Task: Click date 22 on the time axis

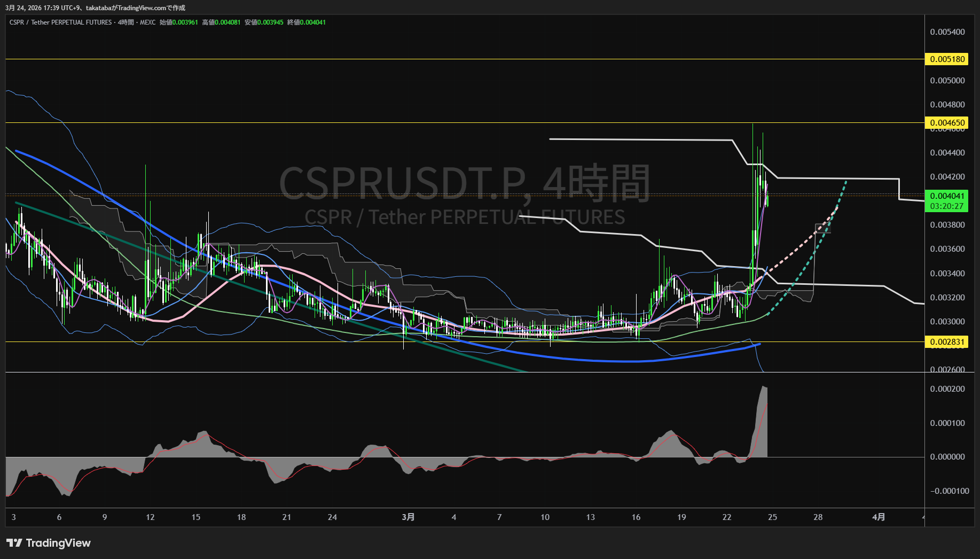Action: [727, 517]
